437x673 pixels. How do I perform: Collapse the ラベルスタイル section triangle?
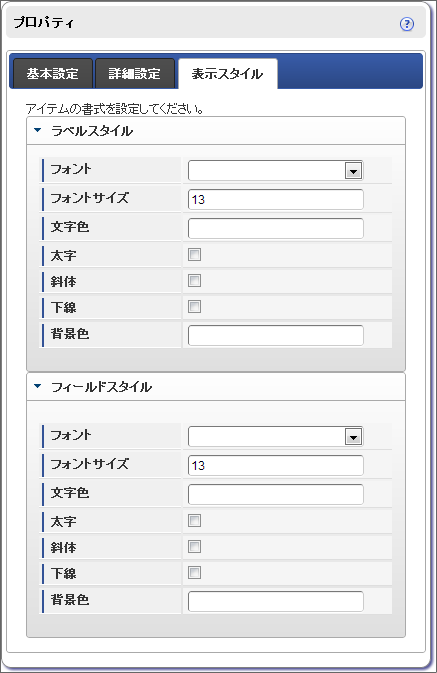coord(38,130)
